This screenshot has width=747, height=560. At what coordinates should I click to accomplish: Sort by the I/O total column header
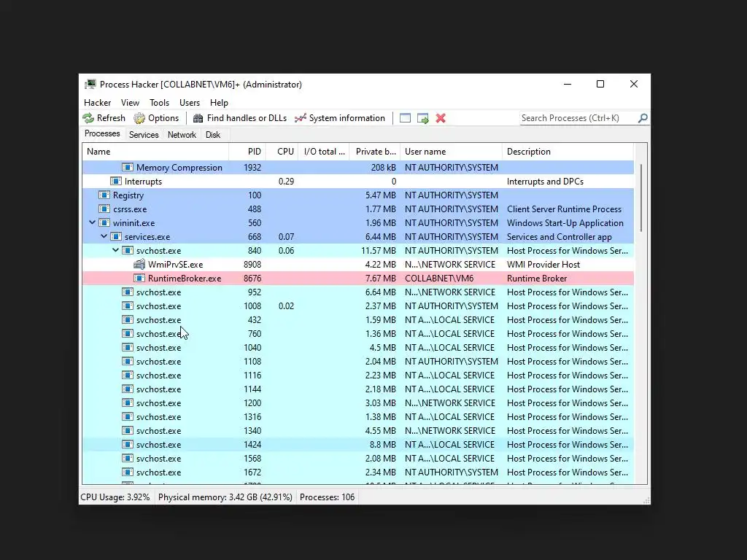pyautogui.click(x=324, y=152)
